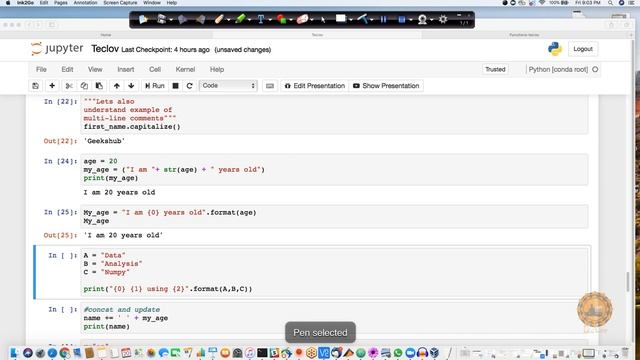This screenshot has width=640, height=360.
Task: Expand the Shapes tool options arrow
Action: 291,20
